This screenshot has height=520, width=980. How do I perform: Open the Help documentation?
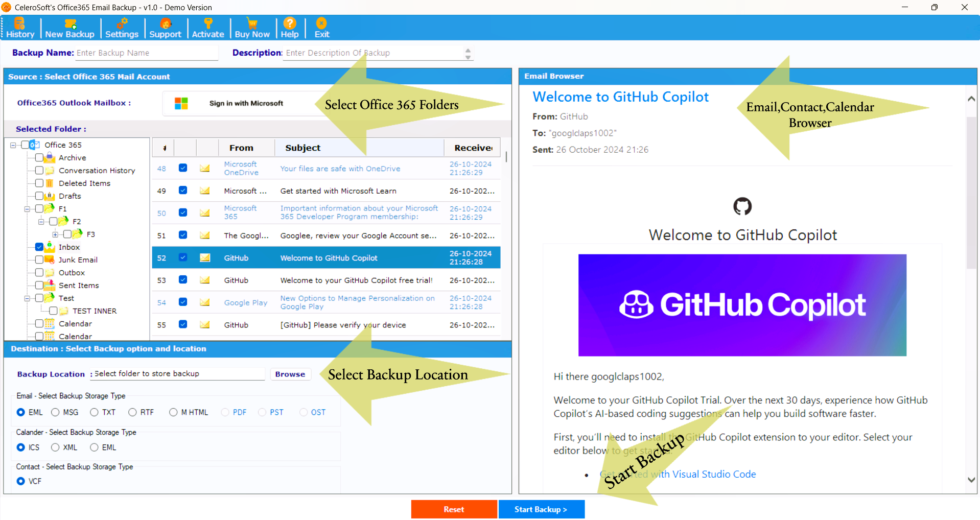(289, 28)
